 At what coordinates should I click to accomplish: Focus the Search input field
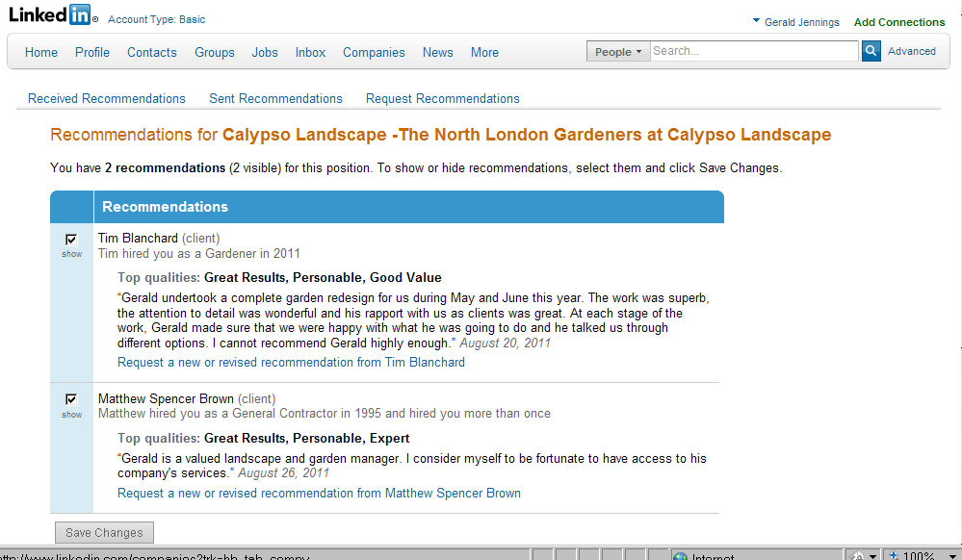(x=754, y=51)
